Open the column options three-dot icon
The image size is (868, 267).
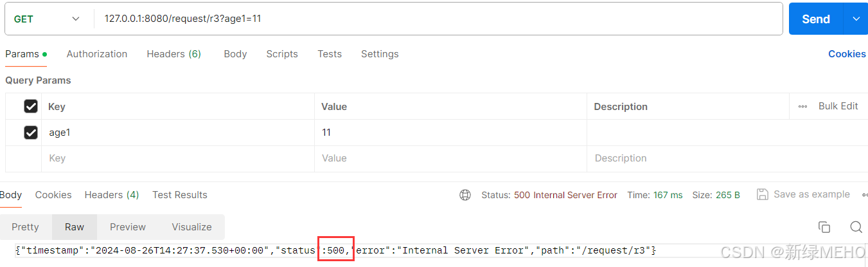(802, 106)
